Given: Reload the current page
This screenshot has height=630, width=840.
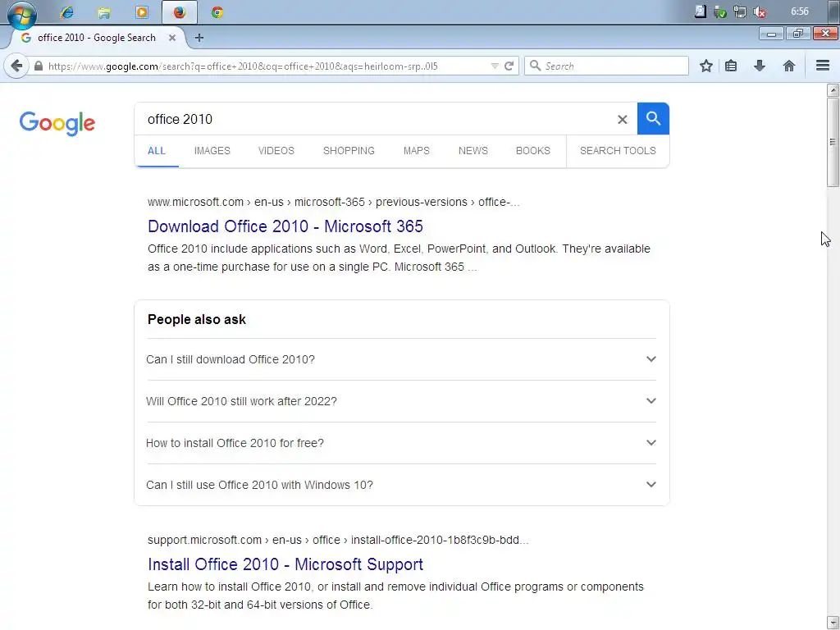Looking at the screenshot, I should pos(509,66).
